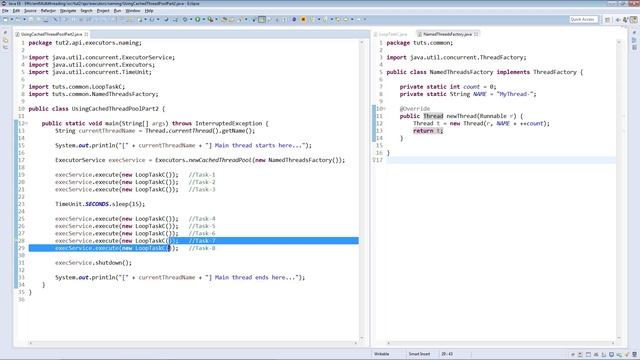The height and width of the screenshot is (360, 640).
Task: Click the //Task-1 comment
Action: click(x=202, y=175)
